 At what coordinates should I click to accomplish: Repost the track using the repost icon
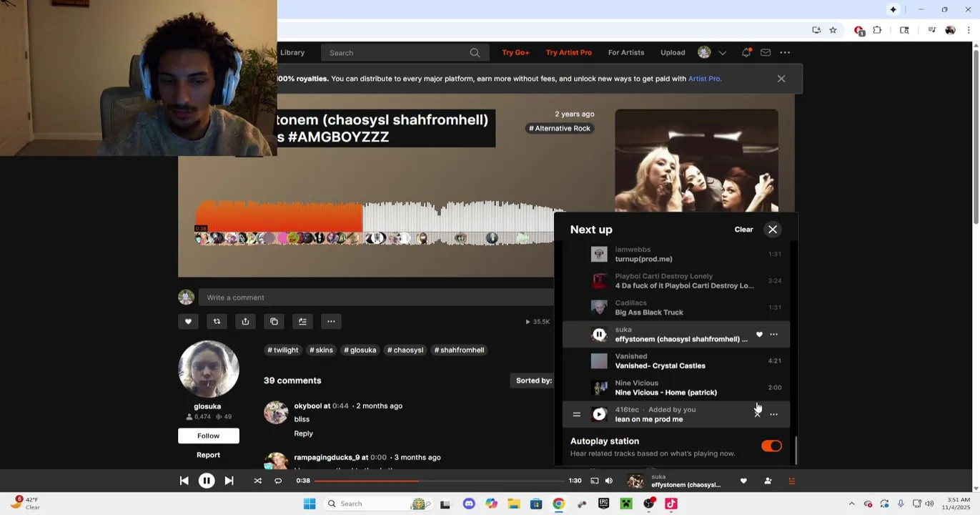217,322
